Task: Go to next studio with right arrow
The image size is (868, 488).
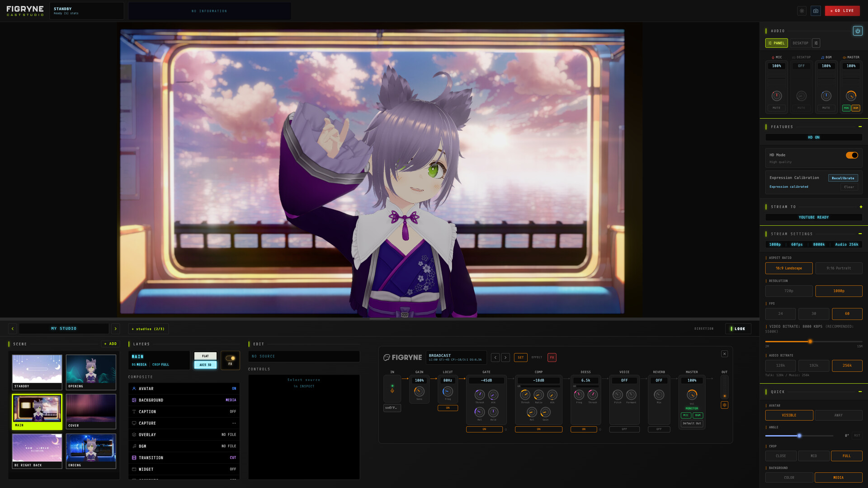Action: point(115,328)
